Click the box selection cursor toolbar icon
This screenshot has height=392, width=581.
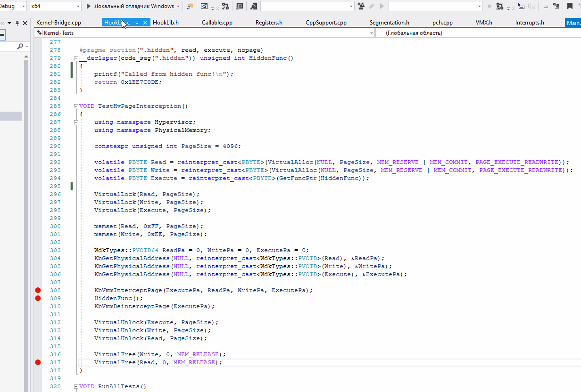point(521,6)
